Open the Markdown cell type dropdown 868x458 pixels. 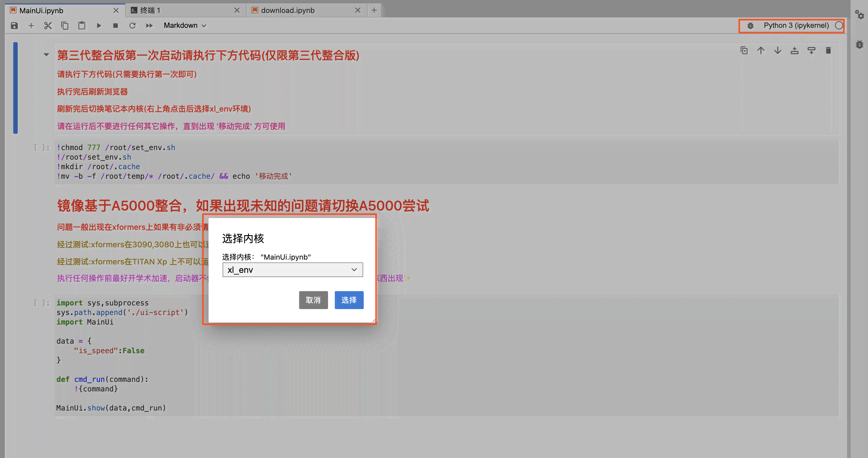[x=185, y=26]
